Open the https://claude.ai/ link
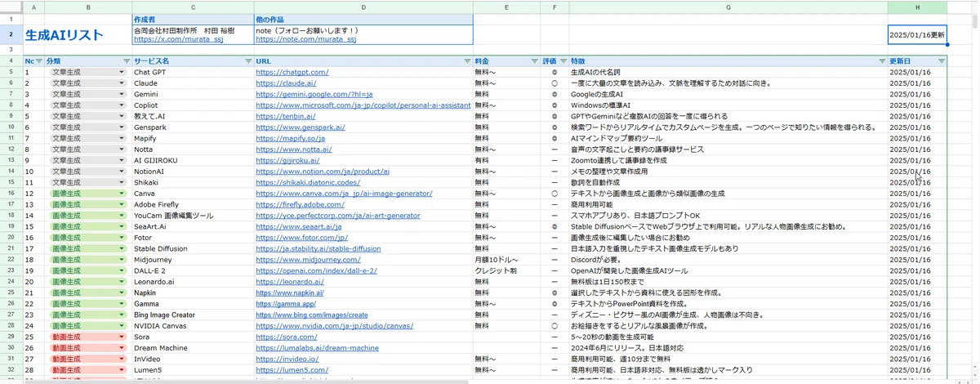 pos(285,83)
